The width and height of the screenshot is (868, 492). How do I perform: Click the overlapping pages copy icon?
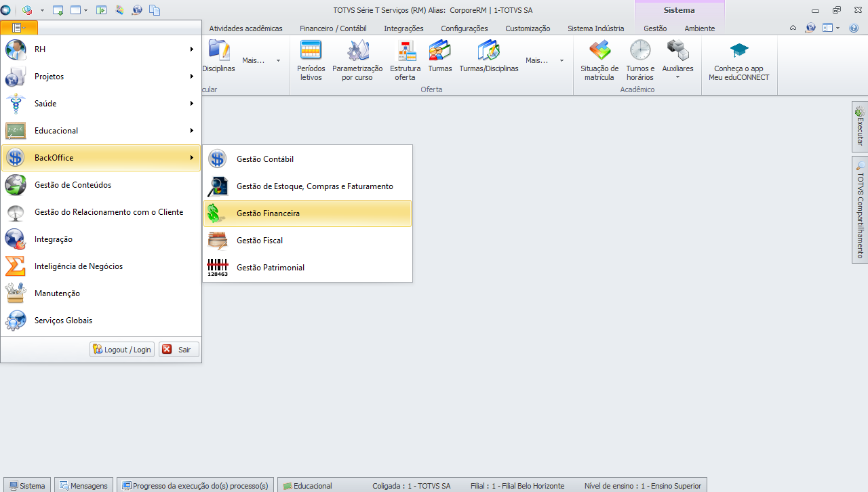pos(155,10)
